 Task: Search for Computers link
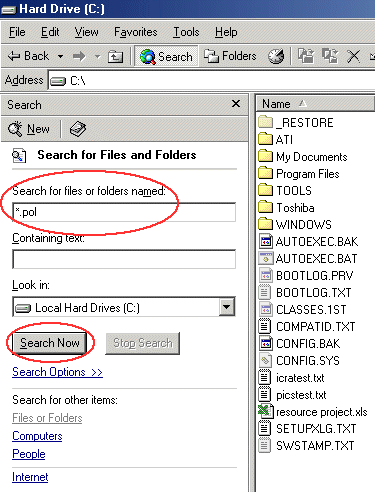[37, 436]
